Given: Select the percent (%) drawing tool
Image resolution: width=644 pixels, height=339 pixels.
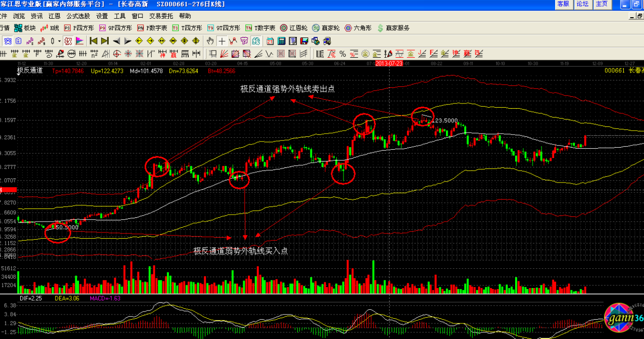Looking at the screenshot, I should point(343,54).
